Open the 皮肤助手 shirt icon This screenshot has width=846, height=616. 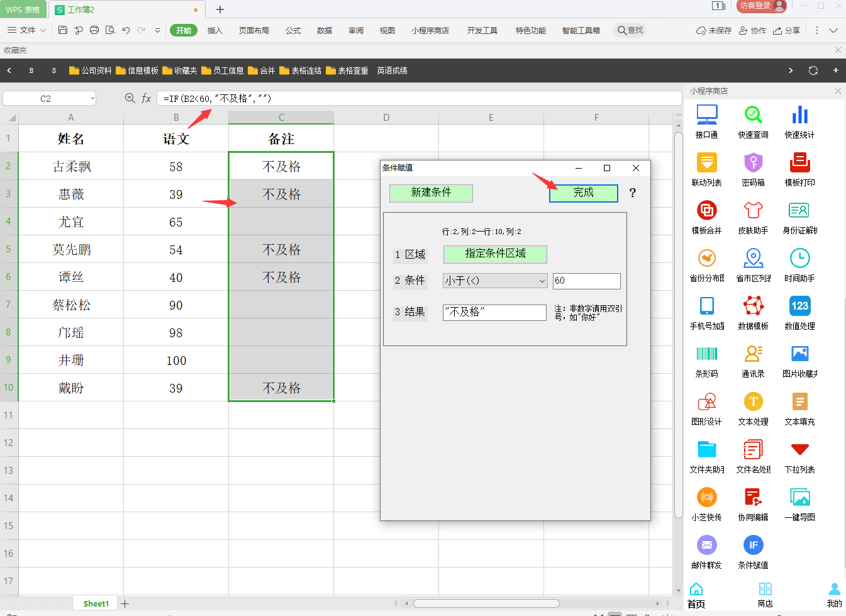753,217
